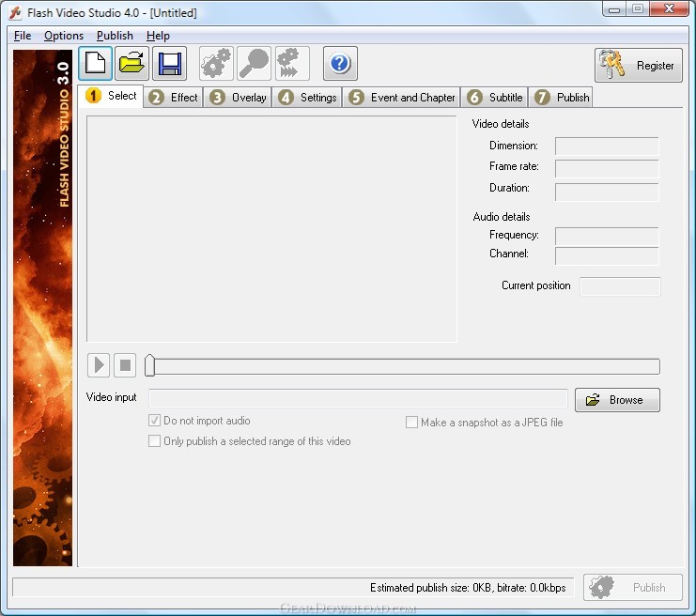Open the Publish menu
Image resolution: width=696 pixels, height=616 pixels.
(115, 36)
